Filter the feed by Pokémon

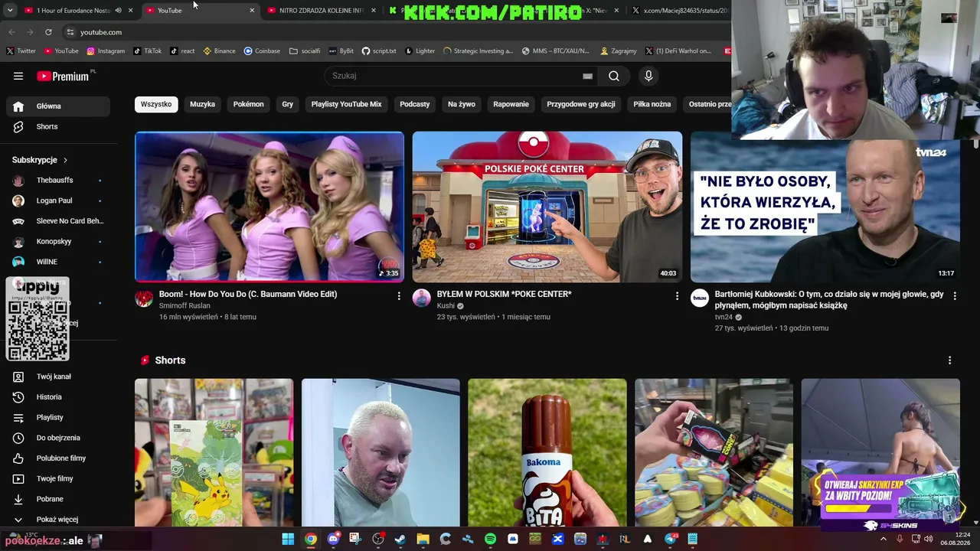249,104
